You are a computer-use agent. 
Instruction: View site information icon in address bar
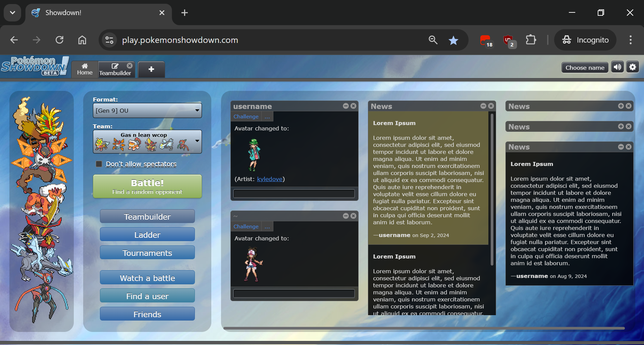[x=109, y=40]
